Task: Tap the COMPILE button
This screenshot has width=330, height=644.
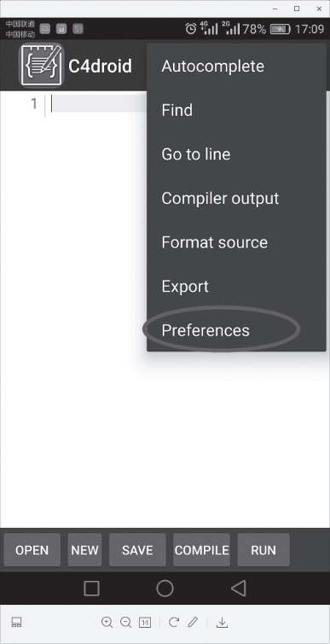Action: click(x=201, y=550)
